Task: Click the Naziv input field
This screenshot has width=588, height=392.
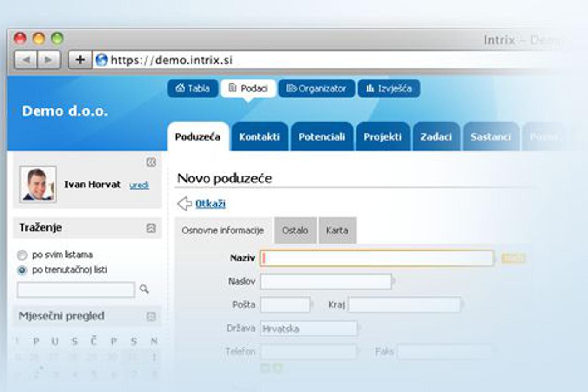Action: (377, 258)
